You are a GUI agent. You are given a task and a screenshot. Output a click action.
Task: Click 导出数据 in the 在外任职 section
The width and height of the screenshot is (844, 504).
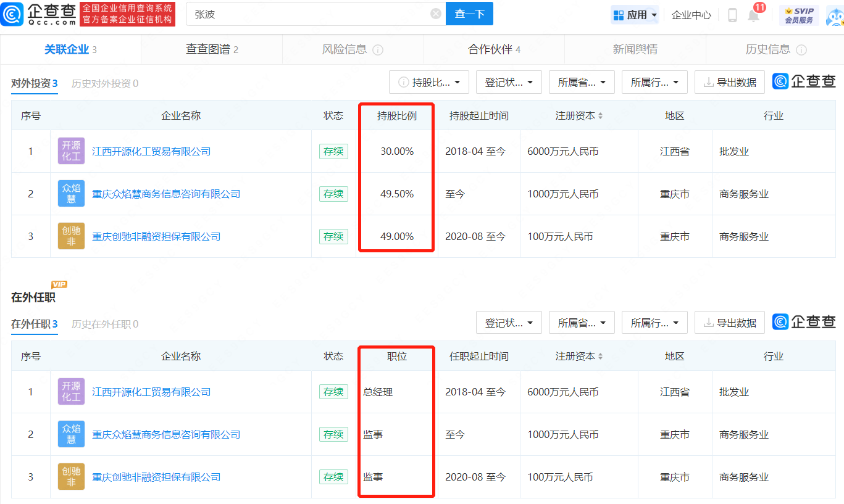click(730, 323)
